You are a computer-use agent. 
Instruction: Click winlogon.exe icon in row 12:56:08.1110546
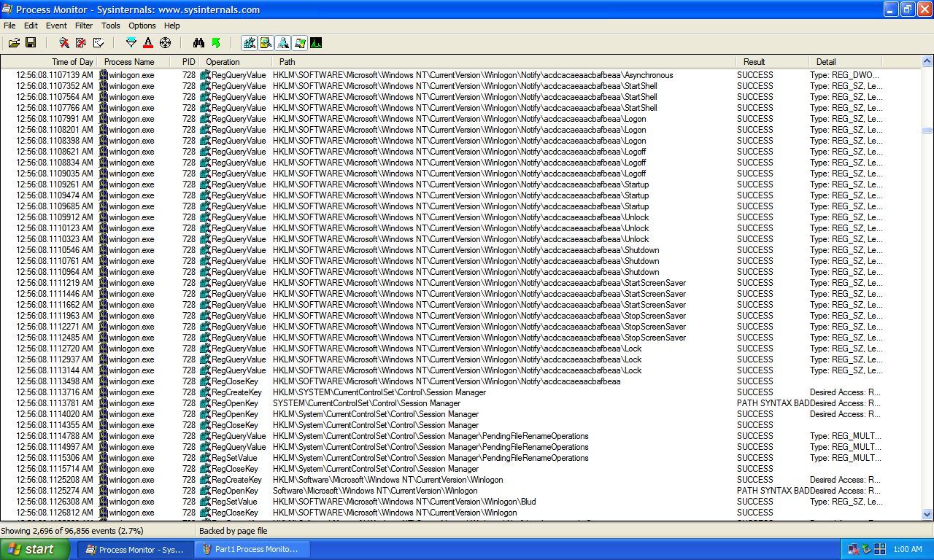pyautogui.click(x=104, y=250)
